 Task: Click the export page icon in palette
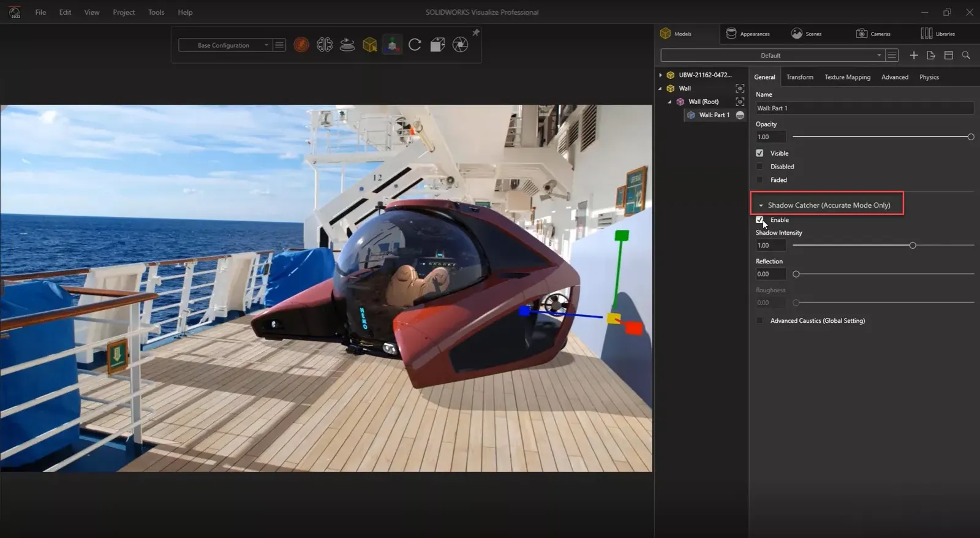(x=931, y=55)
